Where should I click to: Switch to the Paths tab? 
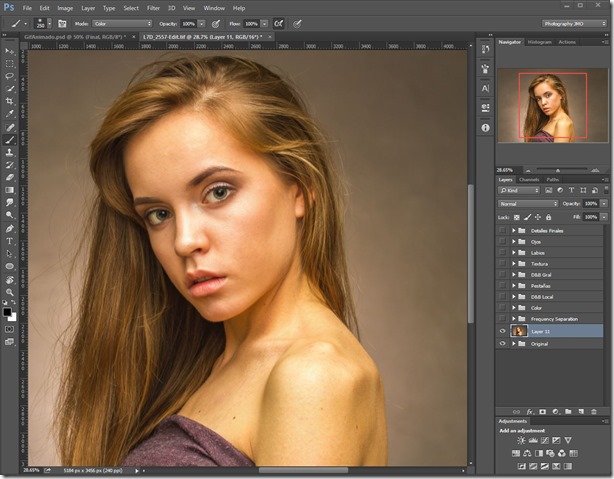(553, 180)
